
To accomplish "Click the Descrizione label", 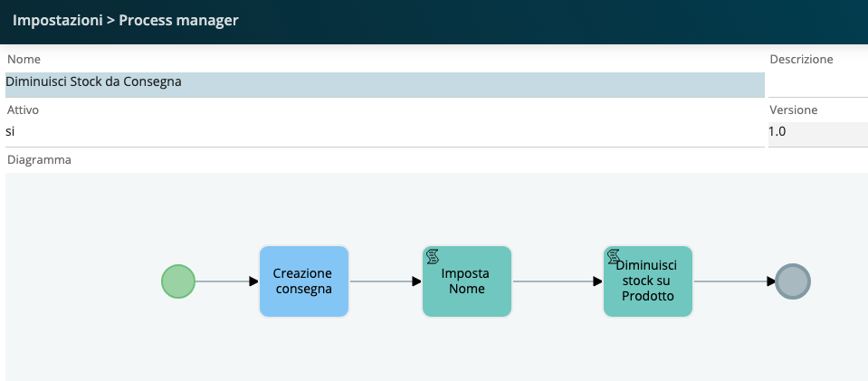I will tap(802, 59).
